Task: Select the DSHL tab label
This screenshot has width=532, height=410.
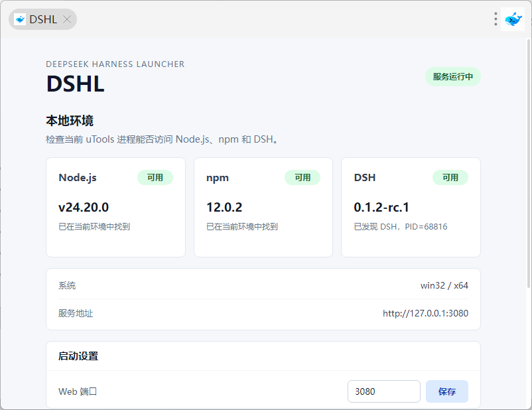Action: coord(43,19)
